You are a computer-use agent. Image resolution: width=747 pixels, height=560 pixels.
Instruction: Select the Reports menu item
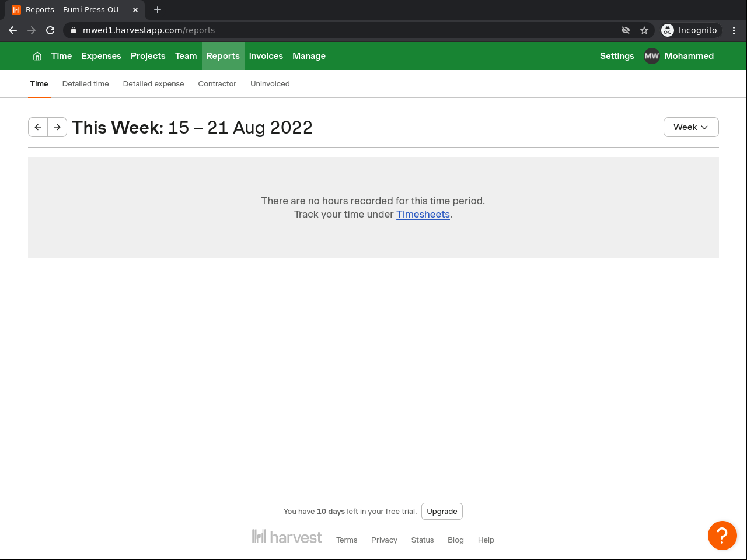(x=223, y=56)
